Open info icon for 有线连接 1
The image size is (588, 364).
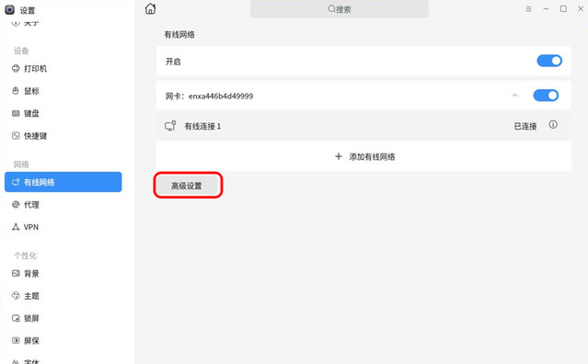(553, 125)
